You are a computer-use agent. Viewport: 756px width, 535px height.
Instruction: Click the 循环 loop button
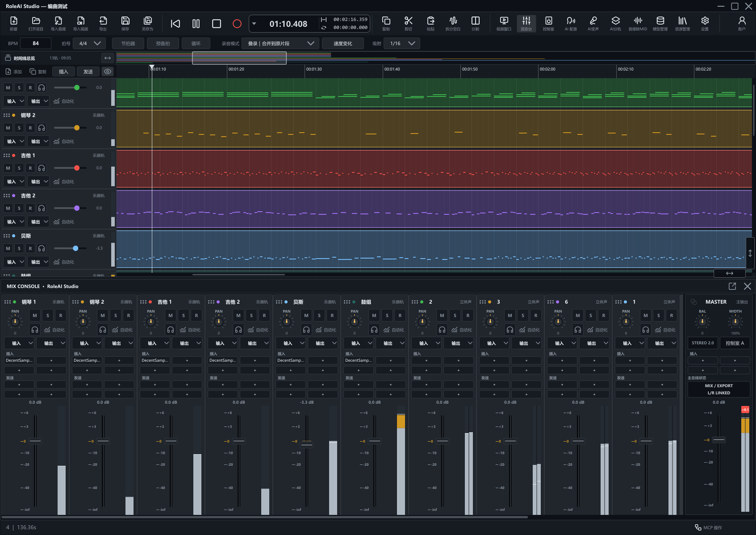click(196, 43)
